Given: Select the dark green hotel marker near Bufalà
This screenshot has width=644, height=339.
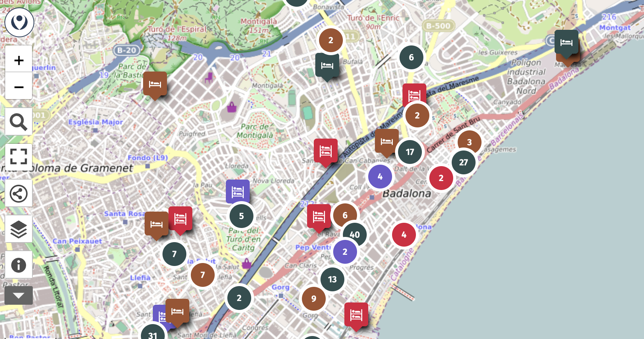Looking at the screenshot, I should [x=328, y=65].
